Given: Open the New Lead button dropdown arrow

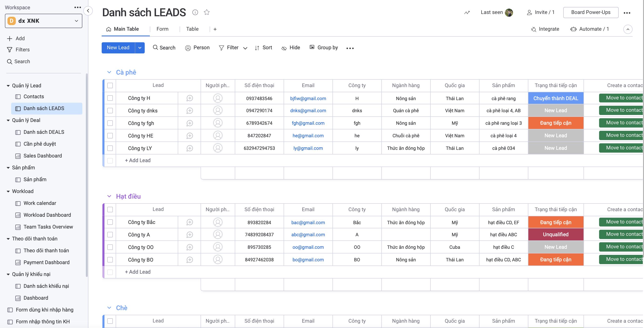Looking at the screenshot, I should tap(140, 48).
